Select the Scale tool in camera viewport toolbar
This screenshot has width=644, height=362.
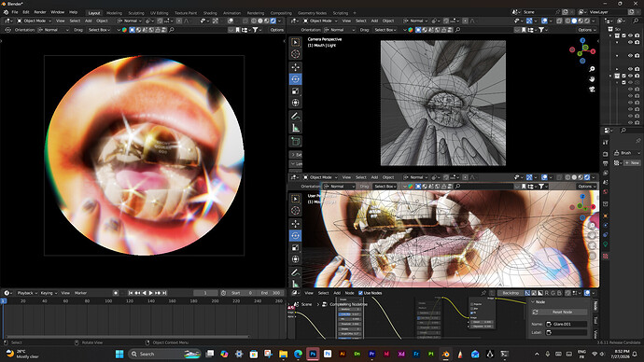click(x=295, y=91)
